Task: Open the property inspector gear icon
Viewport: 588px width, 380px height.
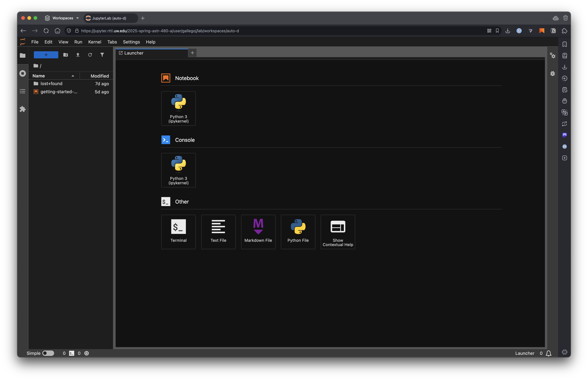Action: tap(553, 56)
